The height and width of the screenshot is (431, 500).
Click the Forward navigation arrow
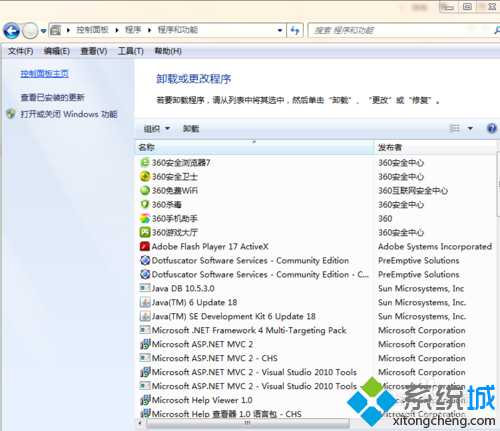click(x=30, y=31)
